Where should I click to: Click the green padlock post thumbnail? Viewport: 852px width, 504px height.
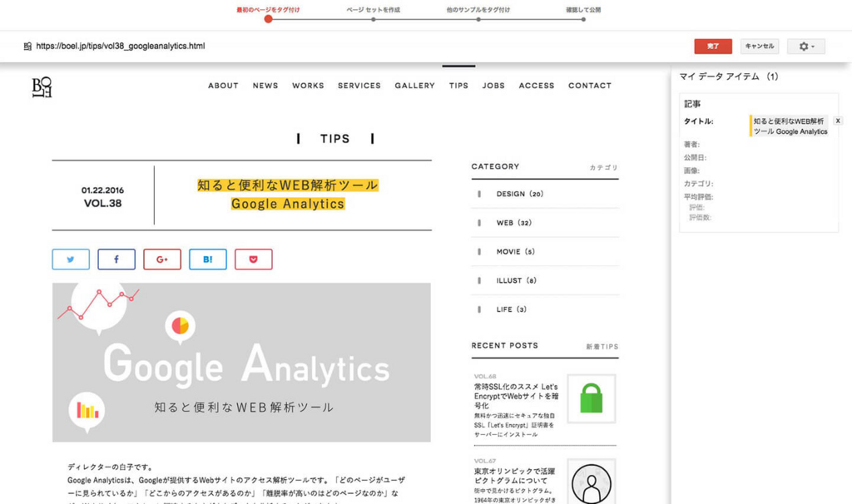coord(592,398)
